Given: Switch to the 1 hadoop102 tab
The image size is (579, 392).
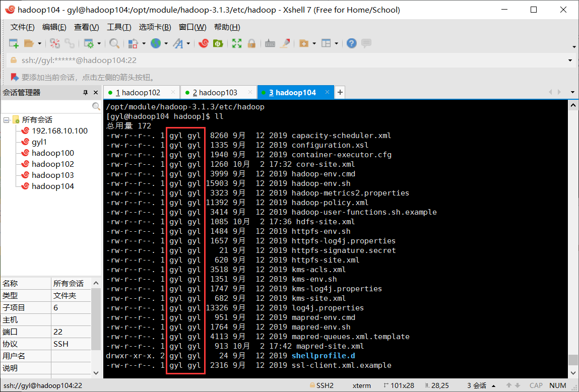Looking at the screenshot, I should [142, 92].
